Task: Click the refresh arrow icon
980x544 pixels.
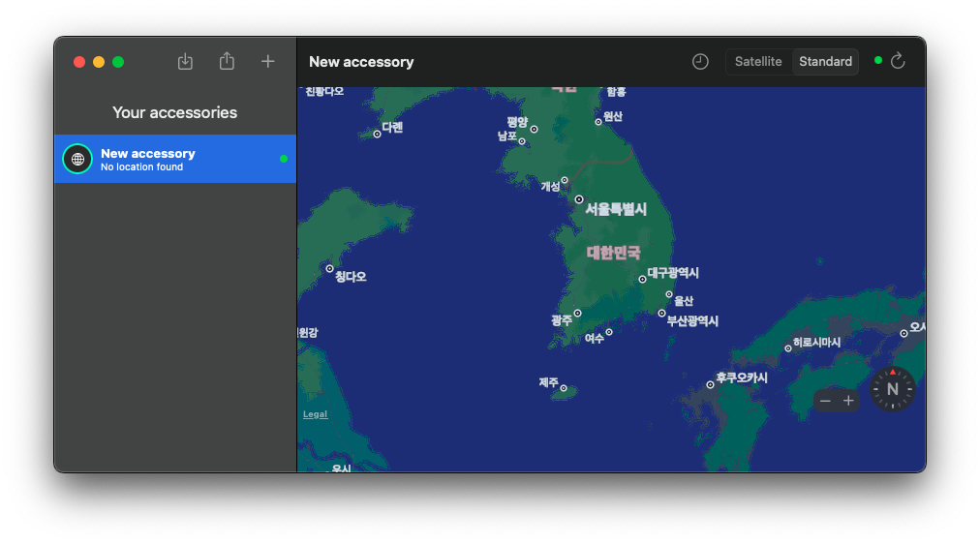Action: point(898,61)
